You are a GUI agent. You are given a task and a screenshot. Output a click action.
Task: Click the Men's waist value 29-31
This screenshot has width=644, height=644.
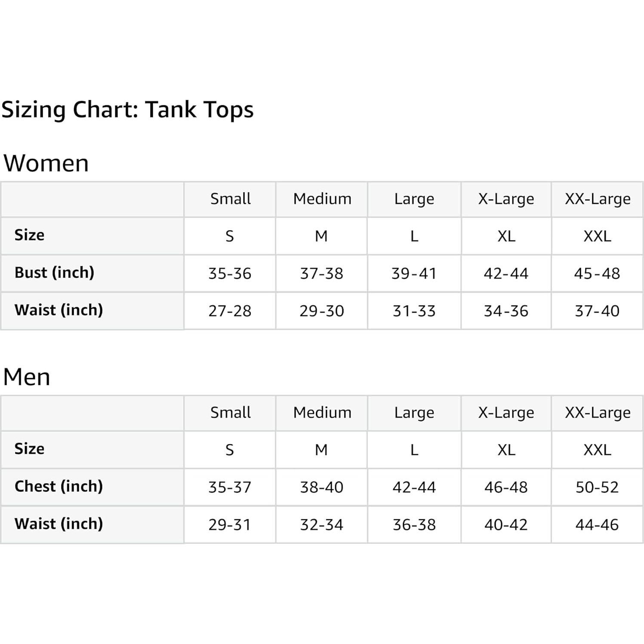point(230,525)
